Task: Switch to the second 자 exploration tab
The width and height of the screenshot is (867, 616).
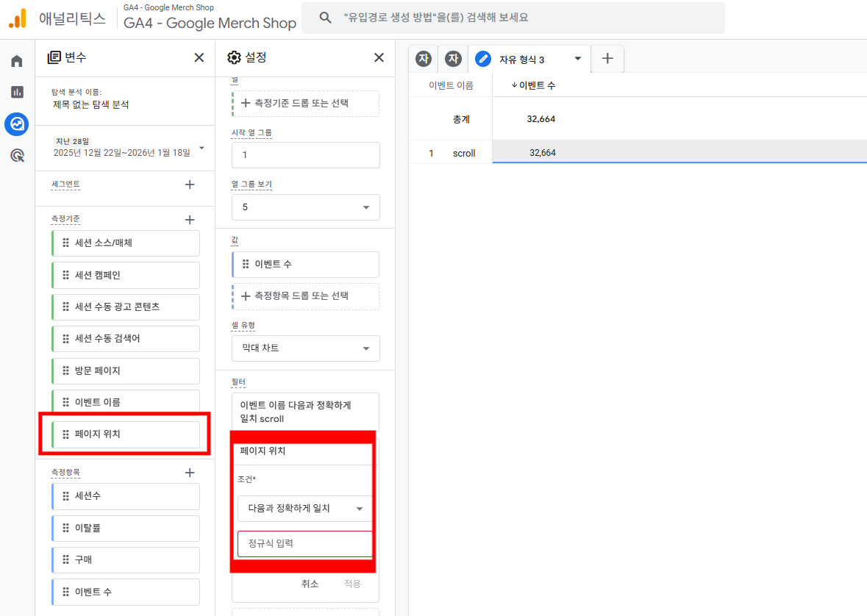Action: click(x=454, y=59)
